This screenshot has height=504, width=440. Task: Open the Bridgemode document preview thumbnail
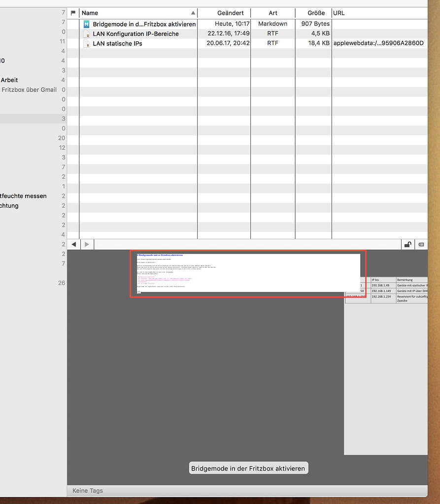pos(248,274)
